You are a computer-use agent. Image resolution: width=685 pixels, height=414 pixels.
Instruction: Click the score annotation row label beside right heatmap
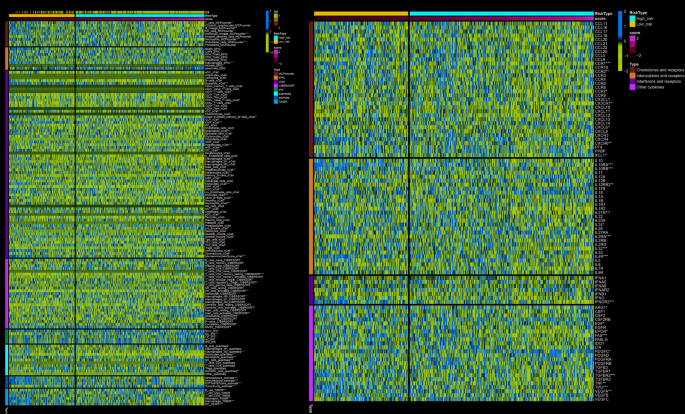tap(600, 19)
